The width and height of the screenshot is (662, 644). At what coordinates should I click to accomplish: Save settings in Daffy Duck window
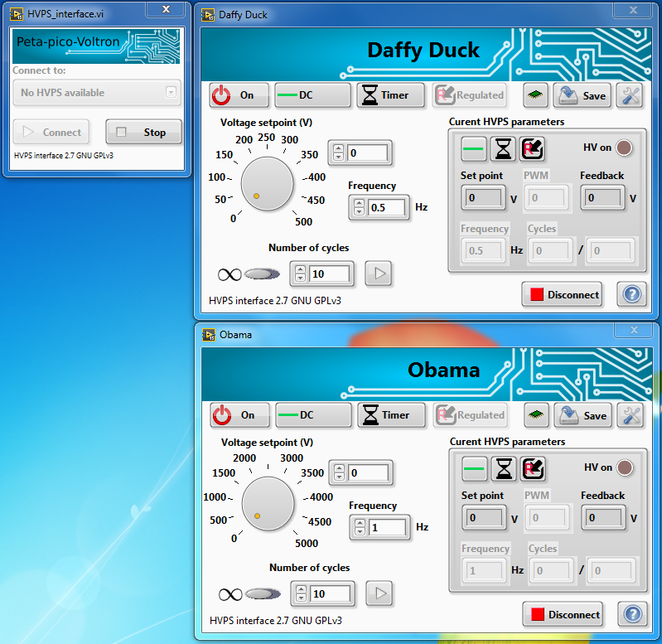pos(582,95)
